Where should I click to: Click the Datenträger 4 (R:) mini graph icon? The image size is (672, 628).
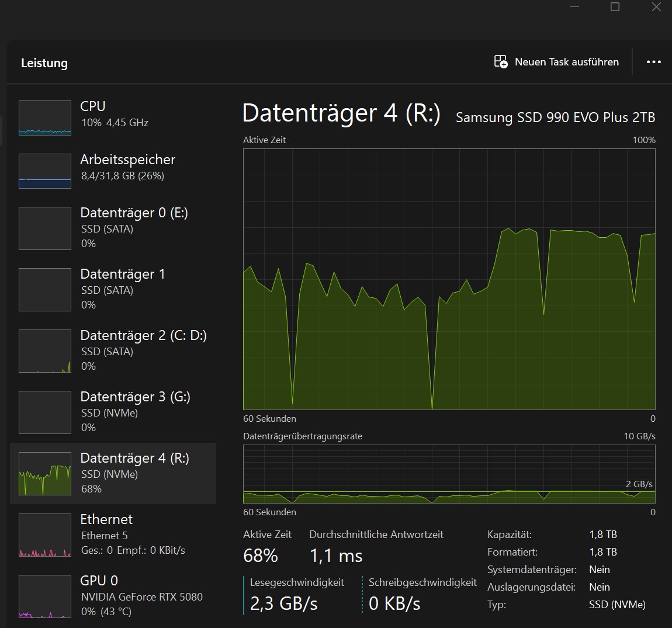click(45, 474)
